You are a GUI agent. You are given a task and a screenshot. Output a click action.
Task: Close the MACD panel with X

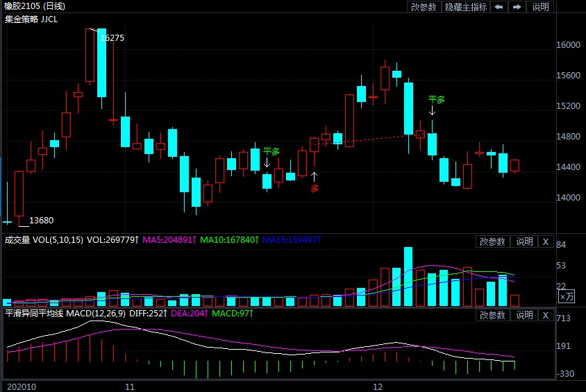546,315
